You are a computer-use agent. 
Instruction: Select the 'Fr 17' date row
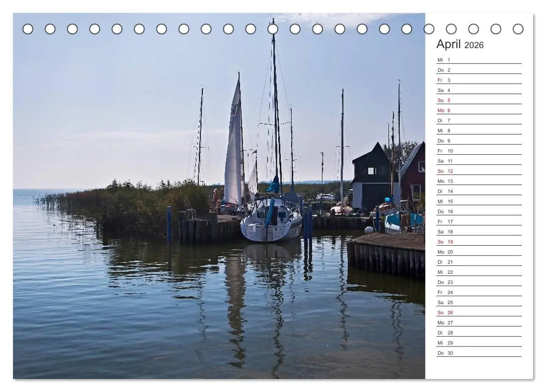tap(479, 221)
